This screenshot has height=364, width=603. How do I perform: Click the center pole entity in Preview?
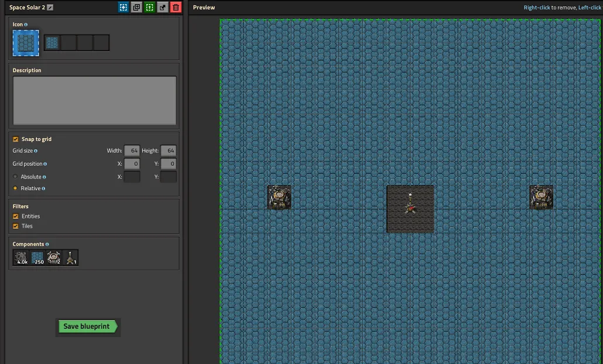410,203
